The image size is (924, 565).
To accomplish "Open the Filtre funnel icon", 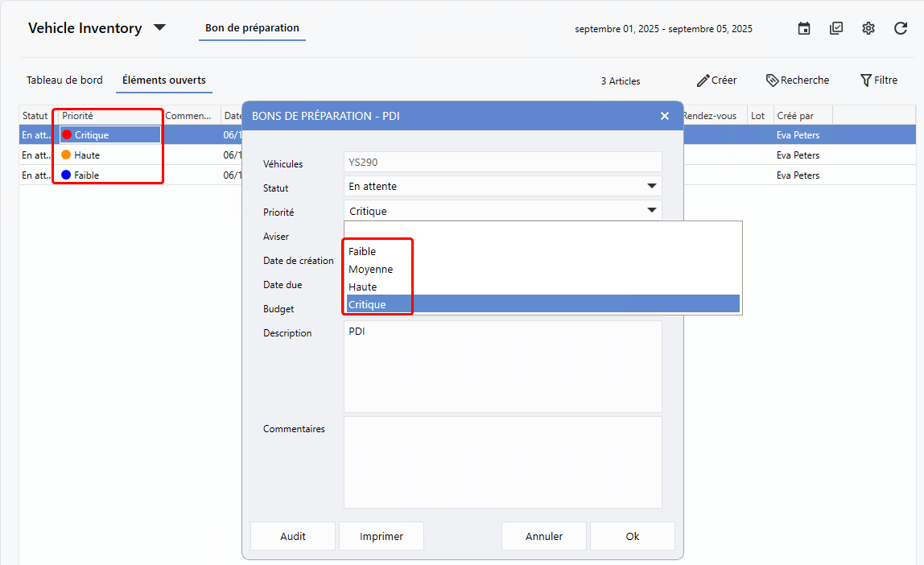I will click(866, 80).
